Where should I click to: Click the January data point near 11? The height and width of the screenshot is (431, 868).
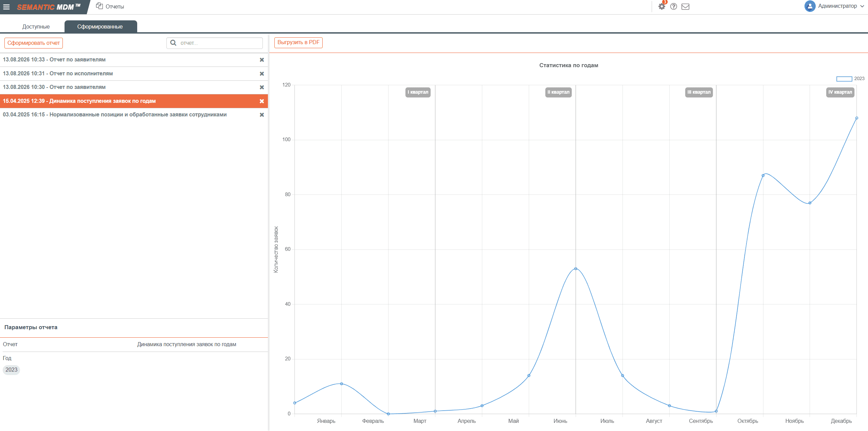342,384
